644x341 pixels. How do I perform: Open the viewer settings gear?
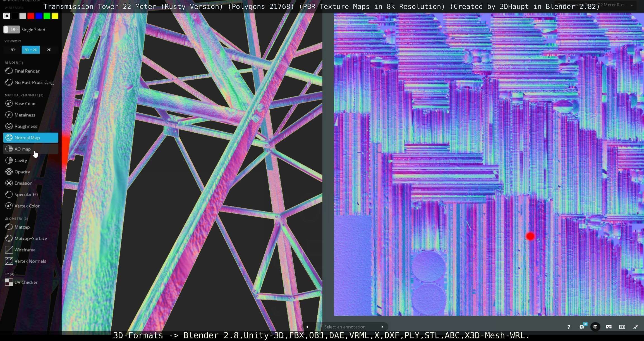pos(582,327)
